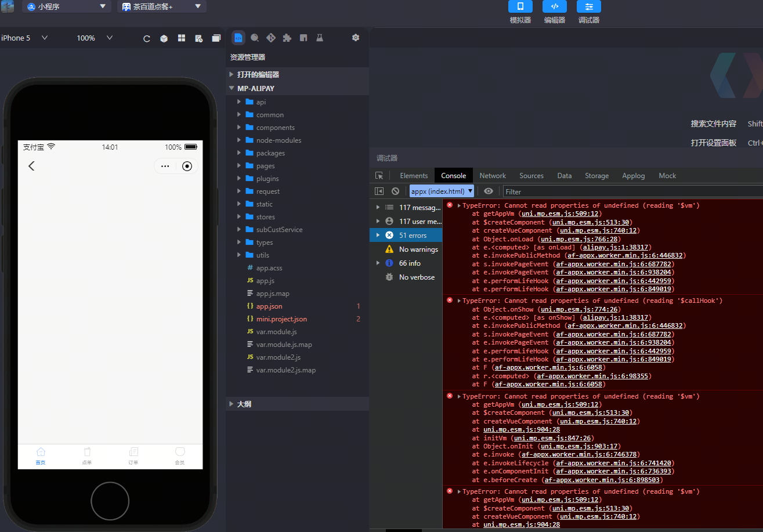Click the file-with-clock icon in simulator toolbar
763x532 pixels.
[199, 38]
